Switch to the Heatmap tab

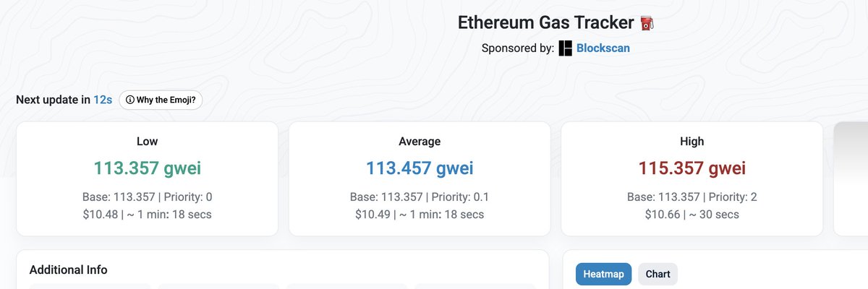(x=604, y=275)
